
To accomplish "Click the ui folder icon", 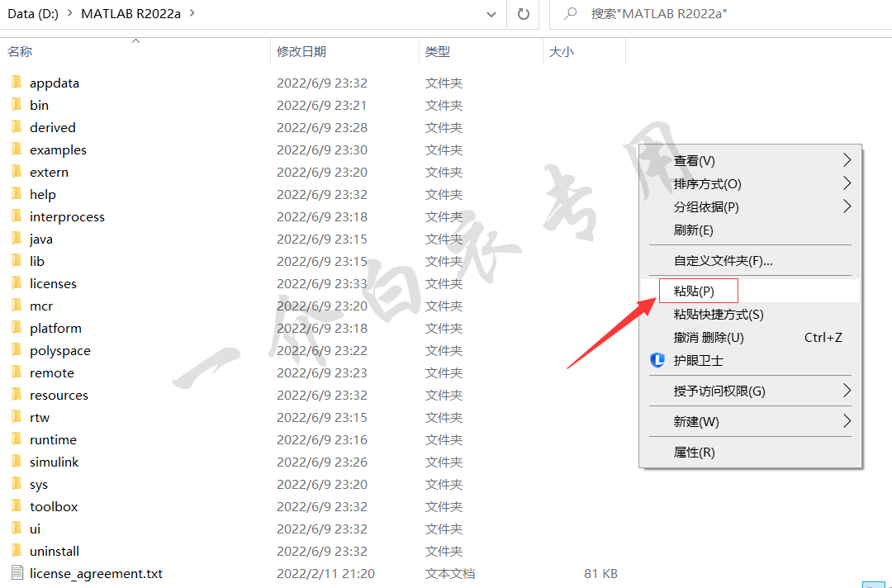I will point(17,529).
